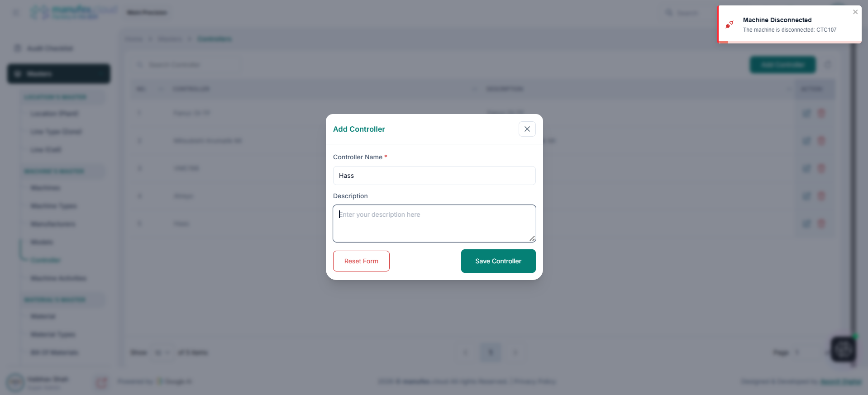Open the items-per-page dropdown
This screenshot has width=868, height=395.
[x=162, y=352]
